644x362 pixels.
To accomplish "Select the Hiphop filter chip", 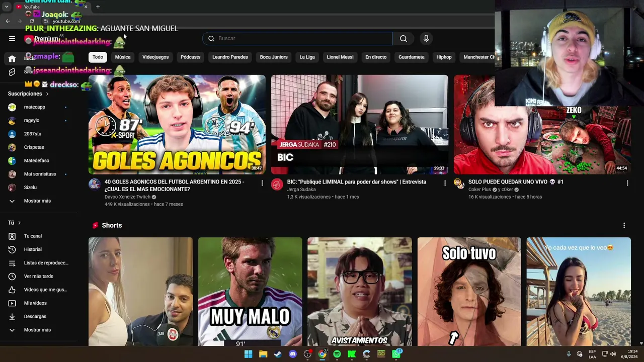I will point(444,57).
